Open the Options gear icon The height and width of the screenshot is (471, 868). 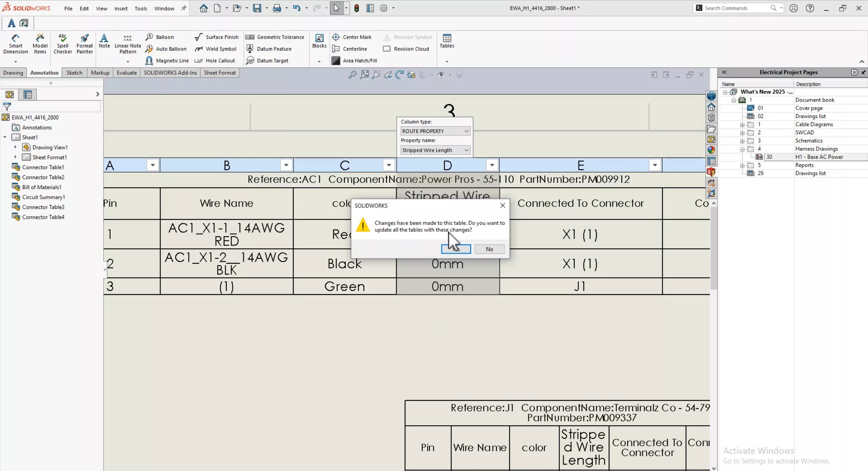pos(384,8)
